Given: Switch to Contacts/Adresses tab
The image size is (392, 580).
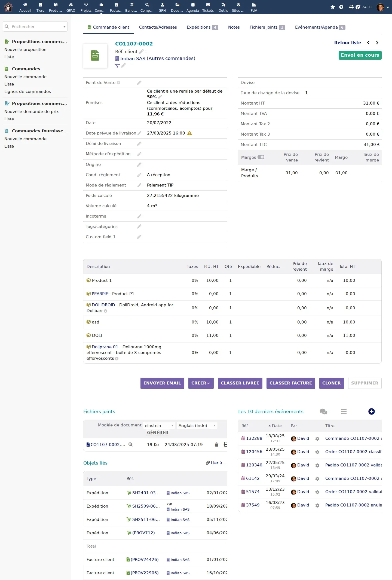Looking at the screenshot, I should [158, 27].
